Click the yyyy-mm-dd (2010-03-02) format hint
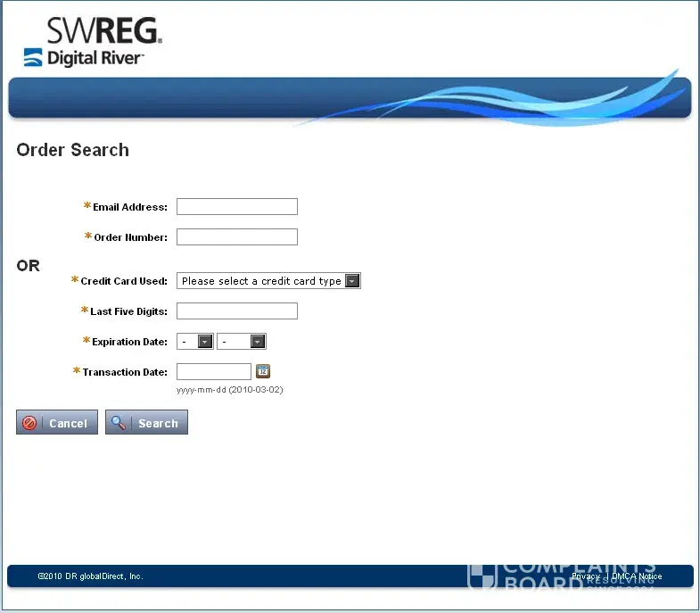The image size is (700, 613). pyautogui.click(x=230, y=390)
